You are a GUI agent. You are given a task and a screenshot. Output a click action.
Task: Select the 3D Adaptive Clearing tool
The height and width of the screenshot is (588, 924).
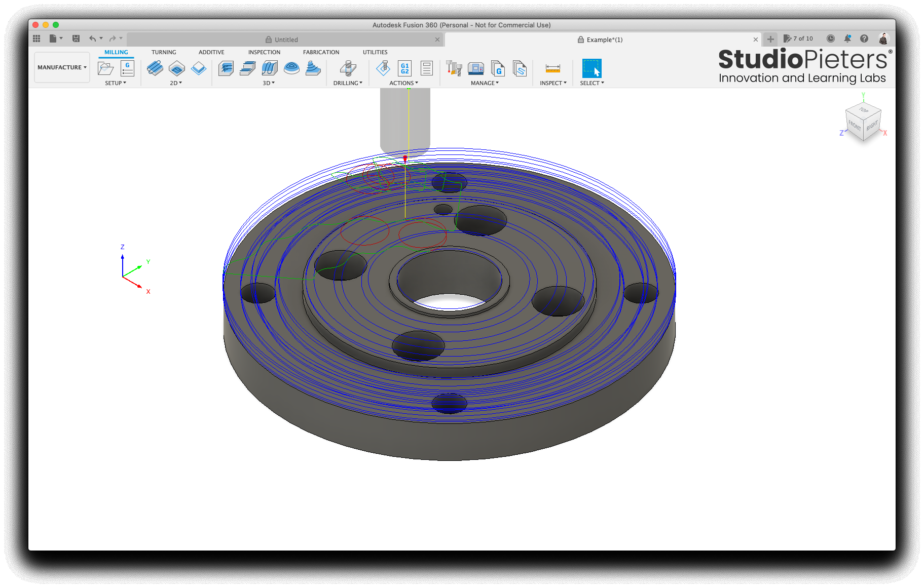[x=226, y=68]
